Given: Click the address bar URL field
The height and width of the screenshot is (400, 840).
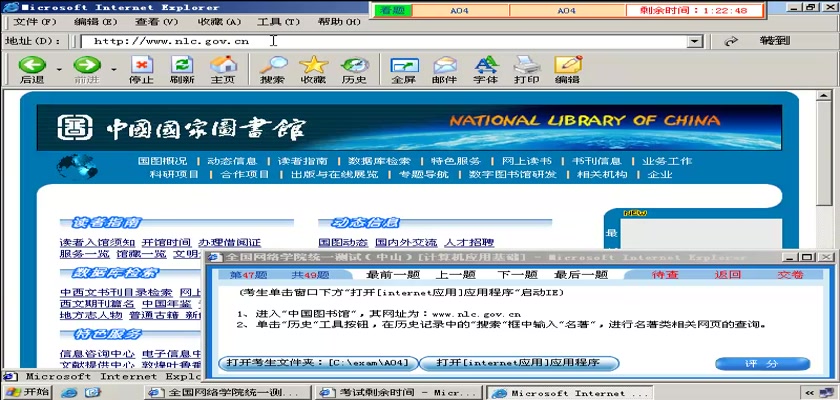Looking at the screenshot, I should click(386, 41).
